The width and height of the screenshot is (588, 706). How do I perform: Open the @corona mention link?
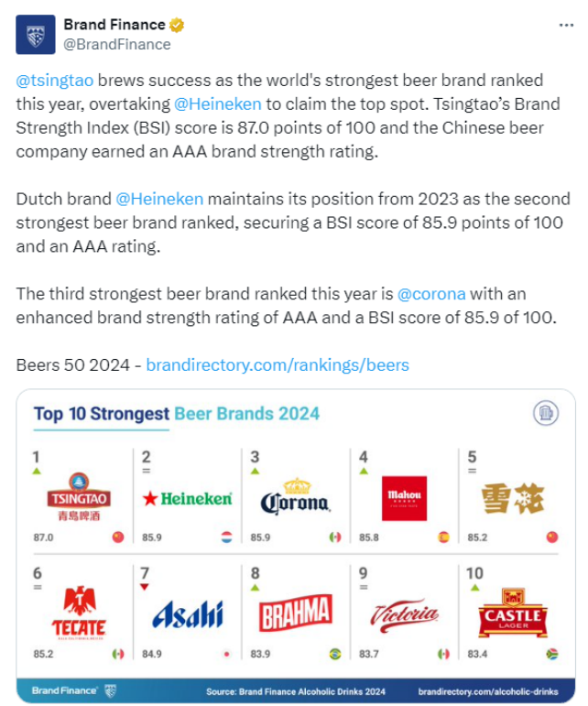(431, 294)
